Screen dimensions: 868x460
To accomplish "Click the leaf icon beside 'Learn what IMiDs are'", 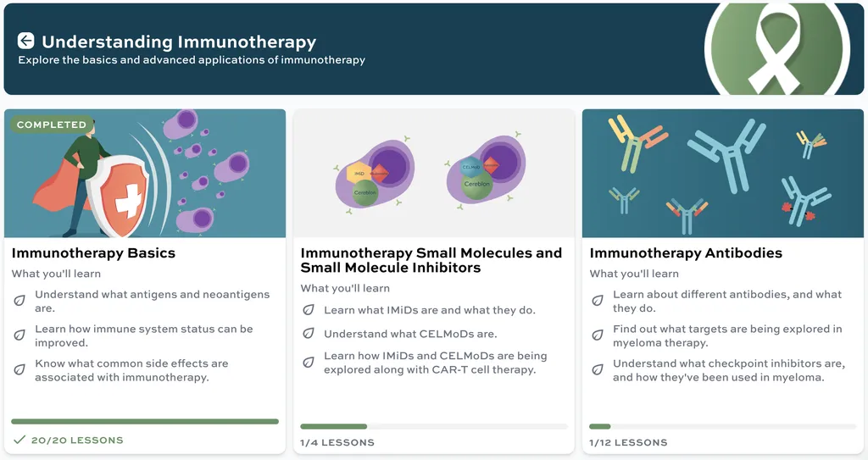I will click(309, 311).
